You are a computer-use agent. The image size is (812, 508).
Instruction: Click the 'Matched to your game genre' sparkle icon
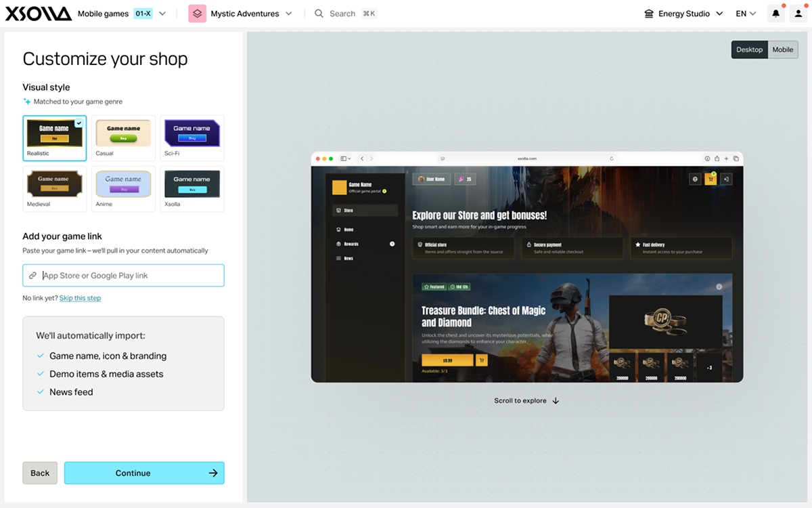tap(27, 102)
